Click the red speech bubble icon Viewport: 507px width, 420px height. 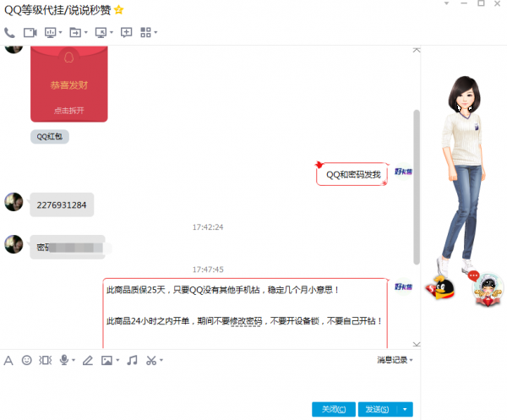coord(473,275)
